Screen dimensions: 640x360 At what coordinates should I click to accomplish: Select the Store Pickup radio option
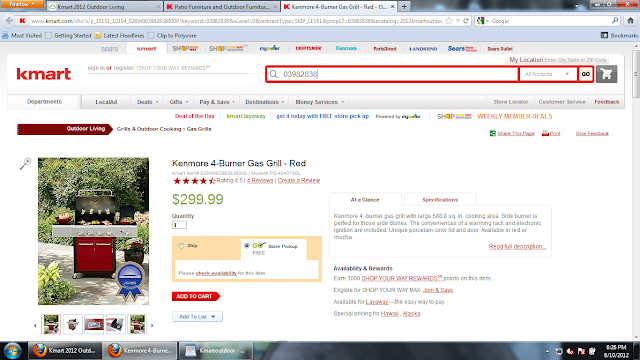(247, 246)
